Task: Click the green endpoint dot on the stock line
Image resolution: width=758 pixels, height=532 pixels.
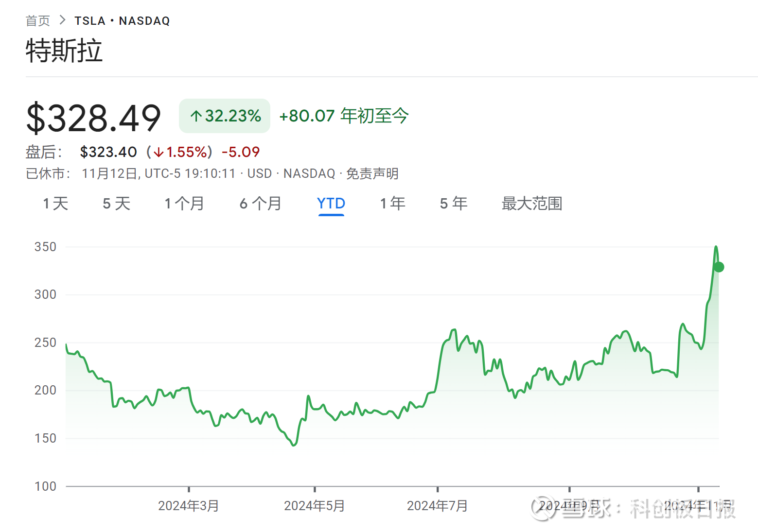Action: pyautogui.click(x=718, y=267)
